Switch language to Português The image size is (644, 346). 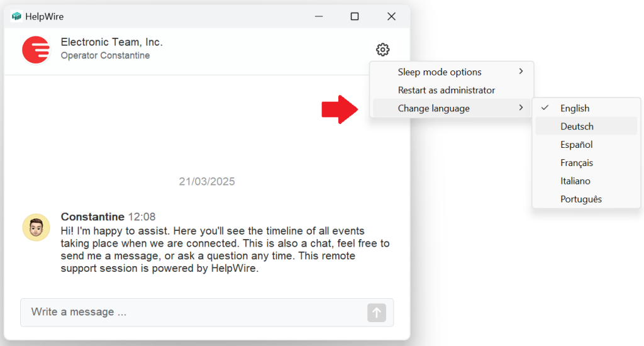tap(586, 199)
